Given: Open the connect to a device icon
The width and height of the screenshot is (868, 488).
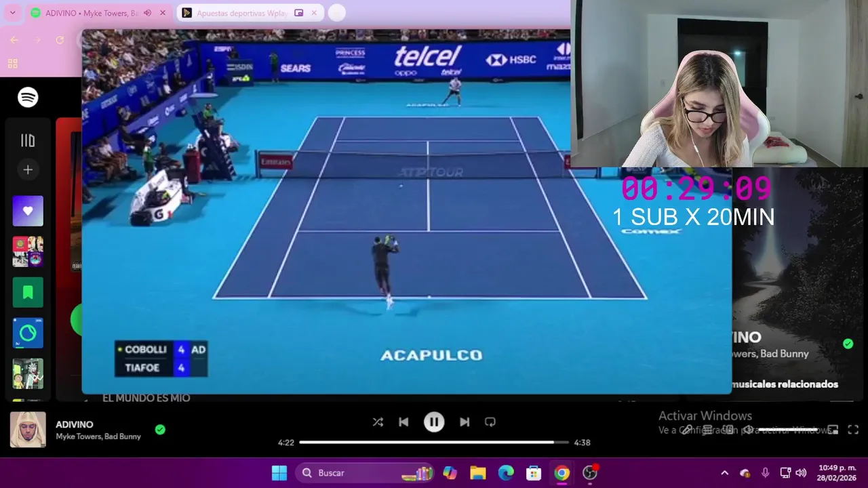Looking at the screenshot, I should (728, 430).
